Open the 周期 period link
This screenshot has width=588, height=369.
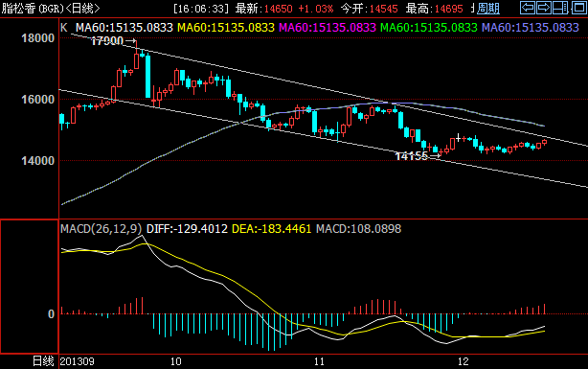click(487, 9)
